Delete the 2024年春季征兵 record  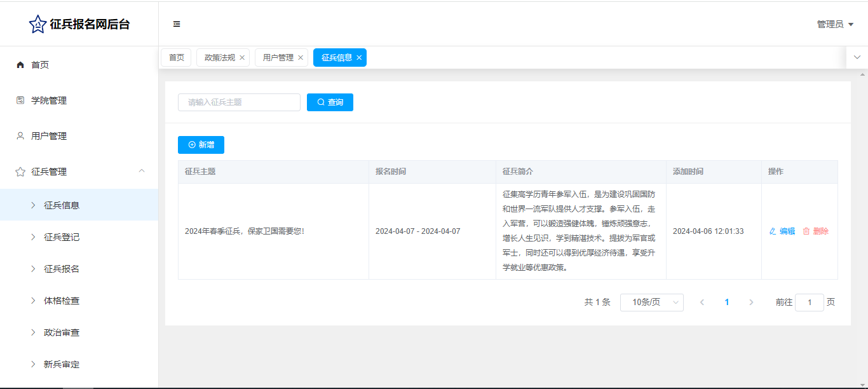815,231
